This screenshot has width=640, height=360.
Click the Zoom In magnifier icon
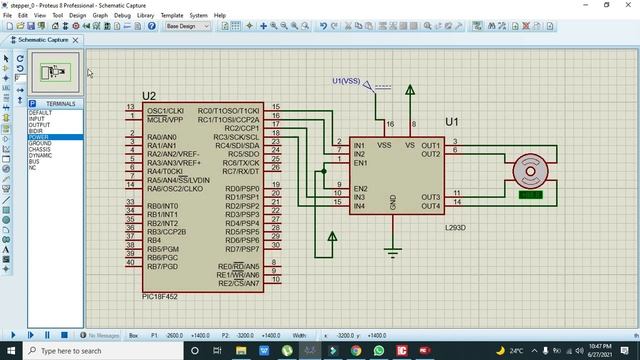point(274,26)
